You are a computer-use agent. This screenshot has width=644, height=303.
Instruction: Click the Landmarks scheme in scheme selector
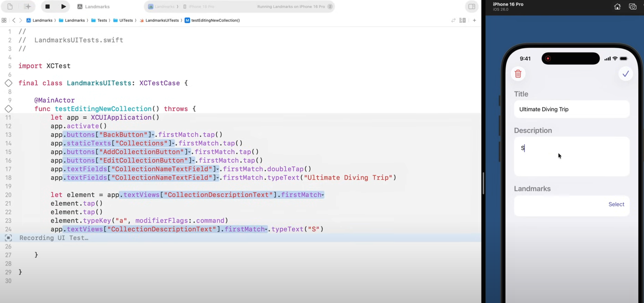[x=162, y=7]
